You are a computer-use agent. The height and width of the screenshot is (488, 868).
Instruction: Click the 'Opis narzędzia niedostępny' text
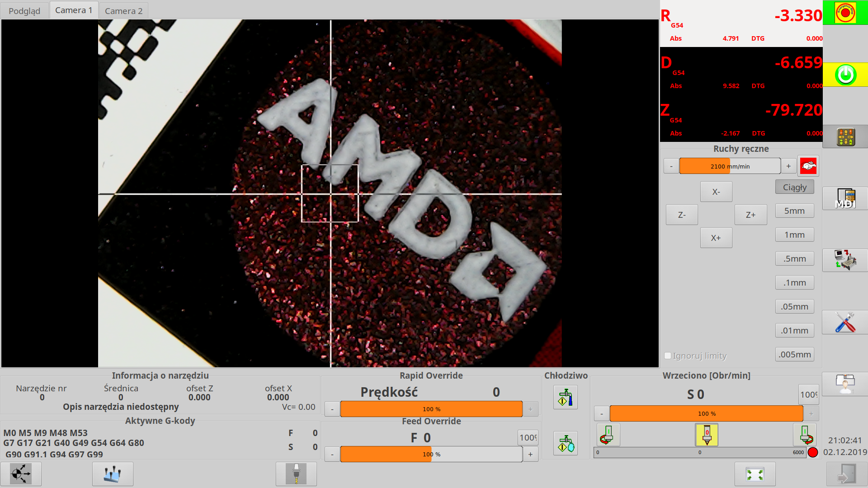coord(121,407)
